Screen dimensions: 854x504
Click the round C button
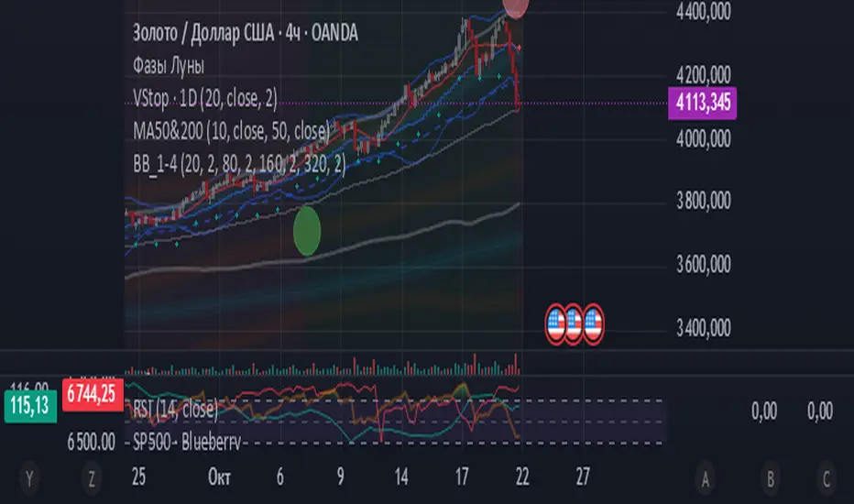coord(827,479)
